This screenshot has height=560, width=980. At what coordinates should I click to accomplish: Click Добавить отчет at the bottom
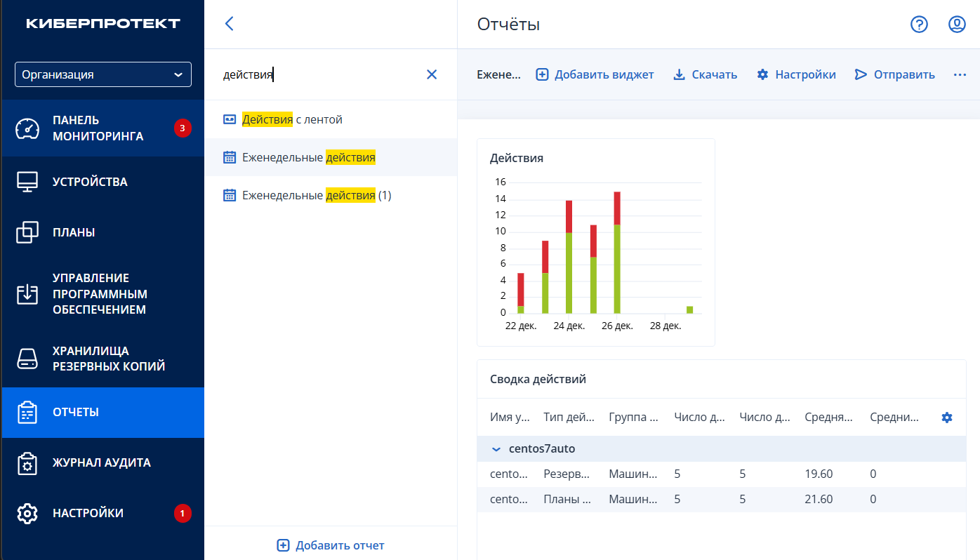pyautogui.click(x=331, y=545)
